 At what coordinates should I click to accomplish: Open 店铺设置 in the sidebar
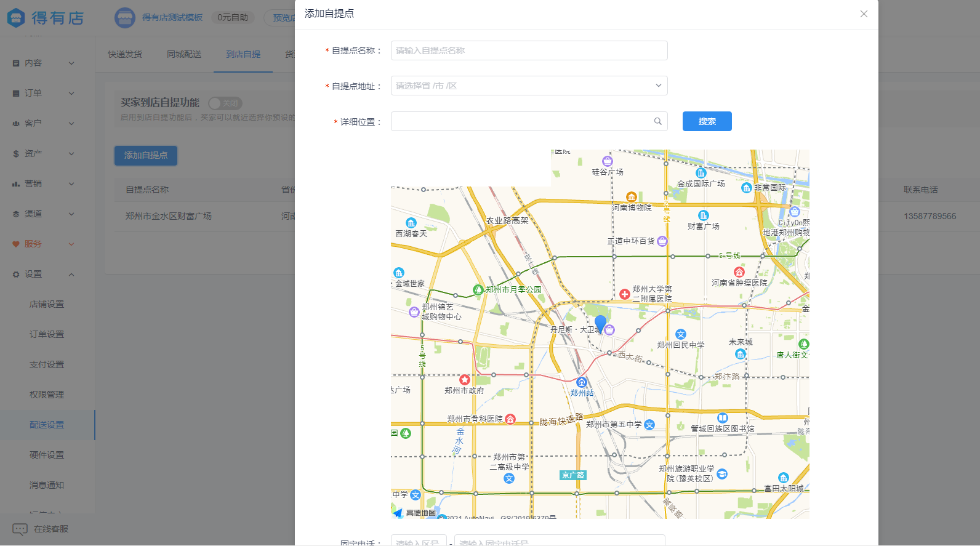pyautogui.click(x=47, y=304)
